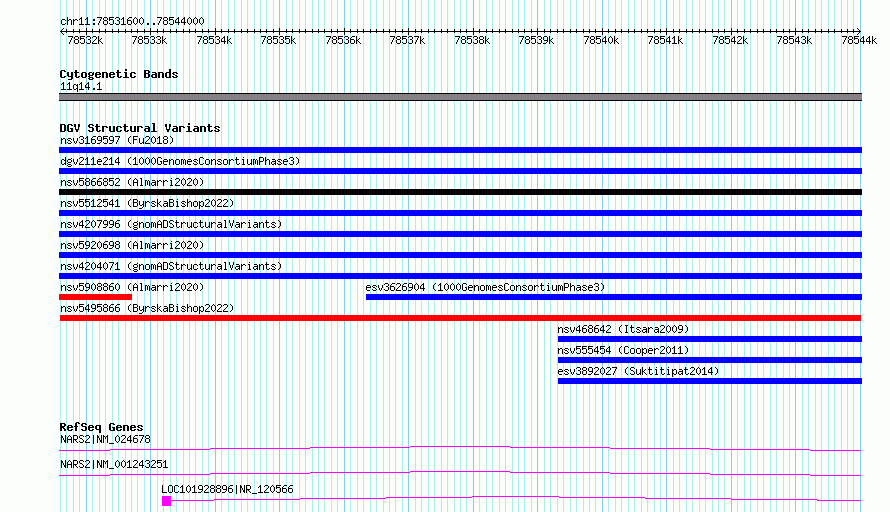890x512 pixels.
Task: Click the 78534k ruler tick label
Action: tap(214, 40)
